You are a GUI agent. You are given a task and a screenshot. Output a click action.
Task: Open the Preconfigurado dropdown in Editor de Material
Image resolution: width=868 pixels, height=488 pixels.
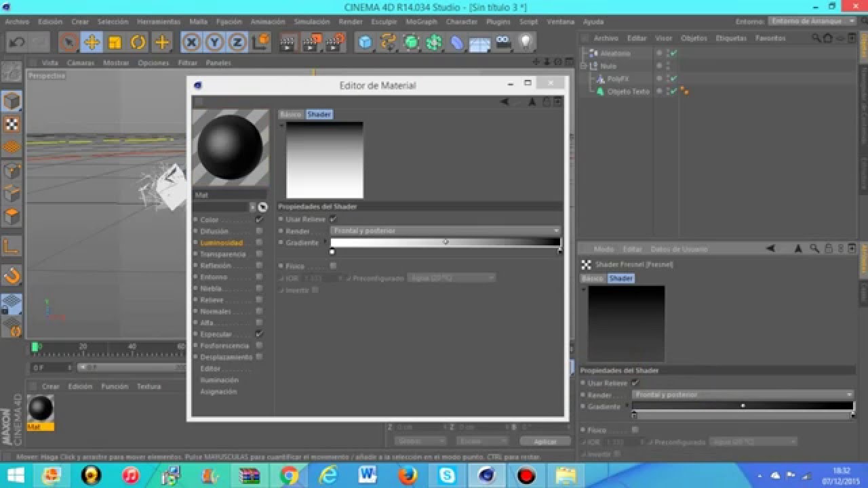[451, 278]
